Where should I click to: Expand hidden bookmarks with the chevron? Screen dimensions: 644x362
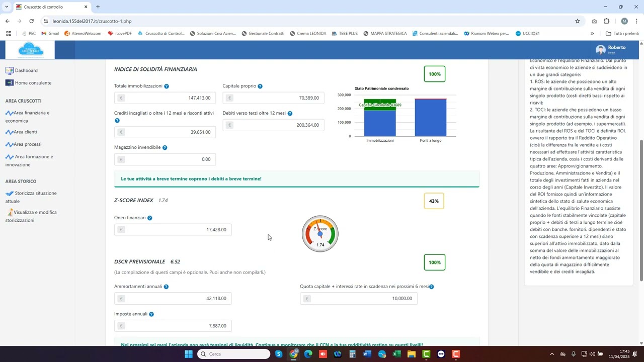(x=592, y=34)
